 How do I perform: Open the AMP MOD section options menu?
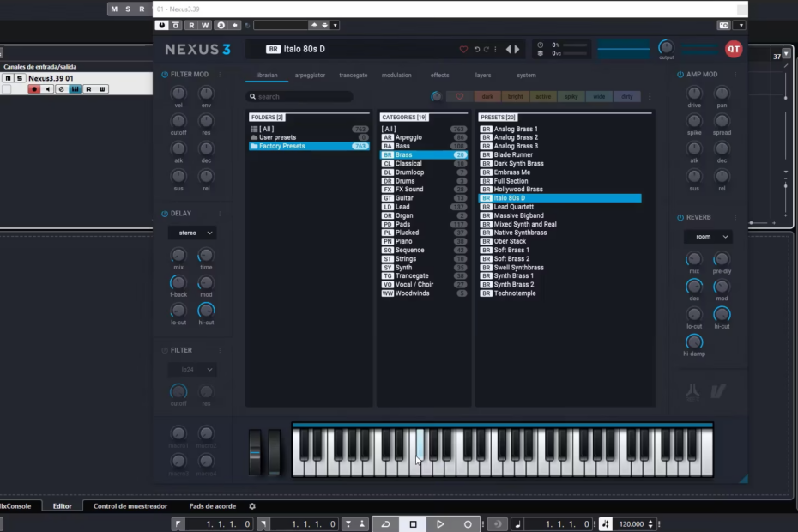click(735, 75)
